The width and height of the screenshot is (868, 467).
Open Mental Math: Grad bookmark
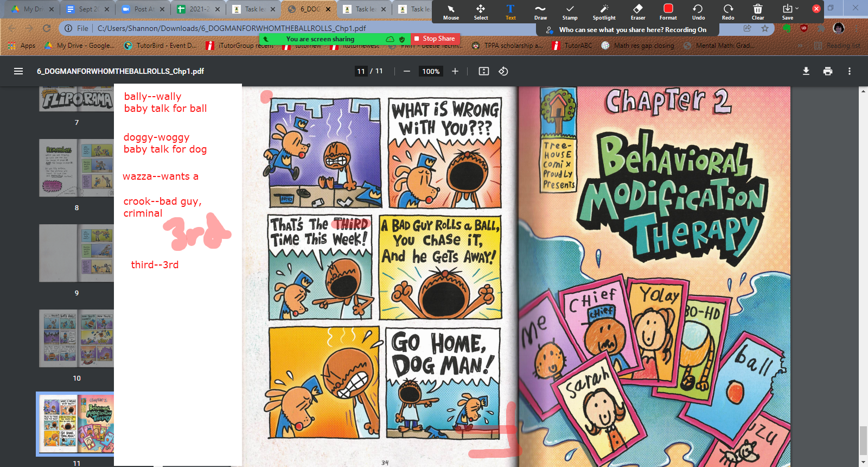[718, 46]
